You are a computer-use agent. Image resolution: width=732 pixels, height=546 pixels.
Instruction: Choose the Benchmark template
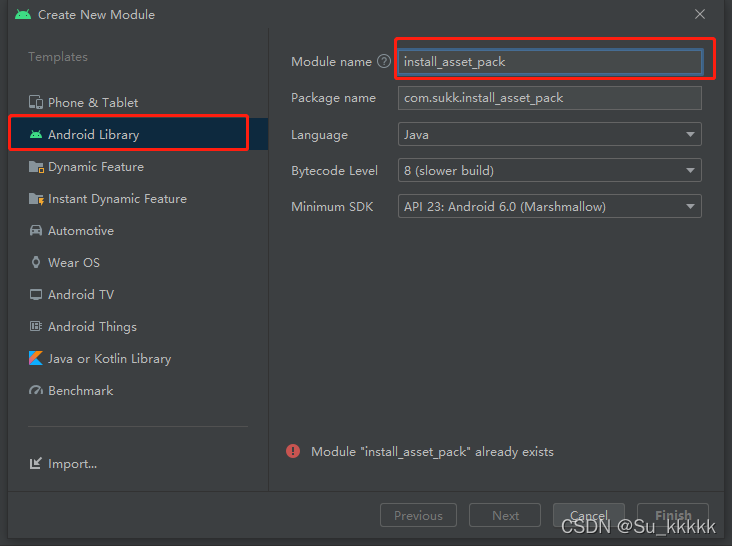138,390
